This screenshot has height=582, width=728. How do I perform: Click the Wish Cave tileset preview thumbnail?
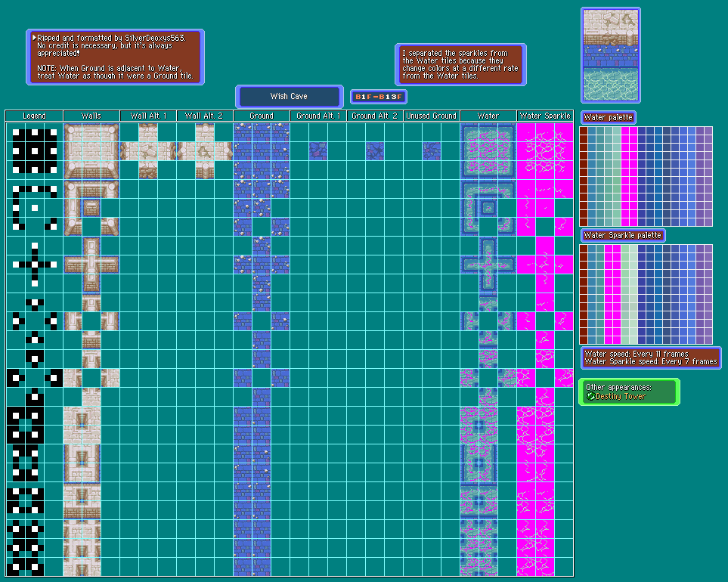coord(611,55)
